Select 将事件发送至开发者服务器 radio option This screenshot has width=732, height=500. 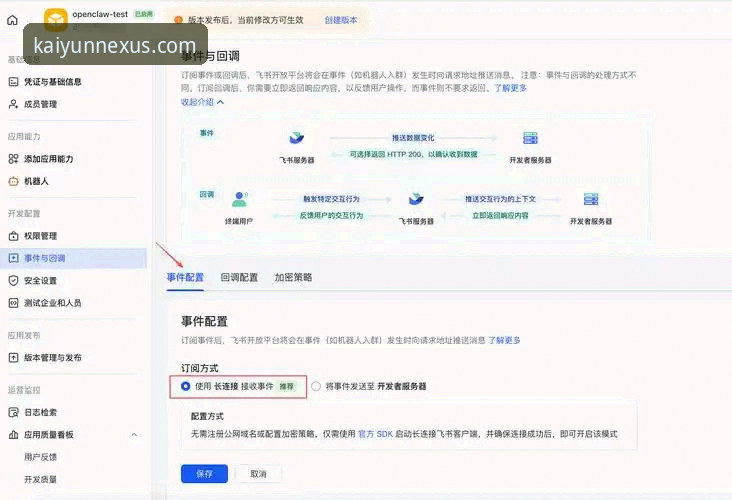pos(316,386)
